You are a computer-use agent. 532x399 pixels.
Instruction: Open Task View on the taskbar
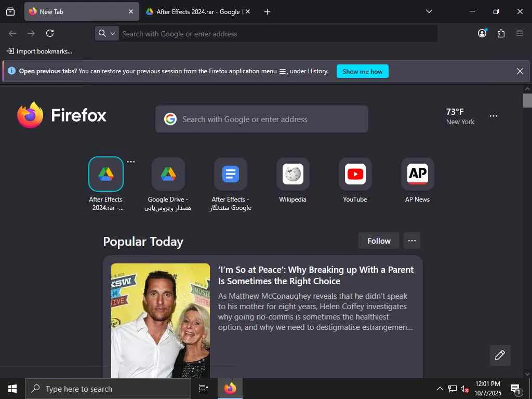[x=204, y=389]
